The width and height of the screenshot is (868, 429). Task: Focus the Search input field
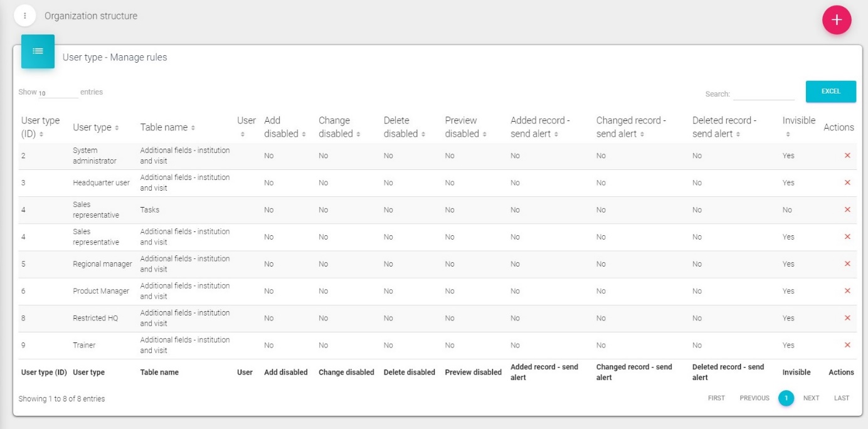763,94
